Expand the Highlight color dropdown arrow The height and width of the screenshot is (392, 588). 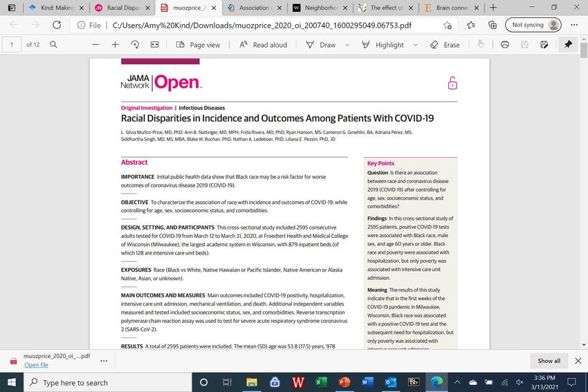click(416, 45)
